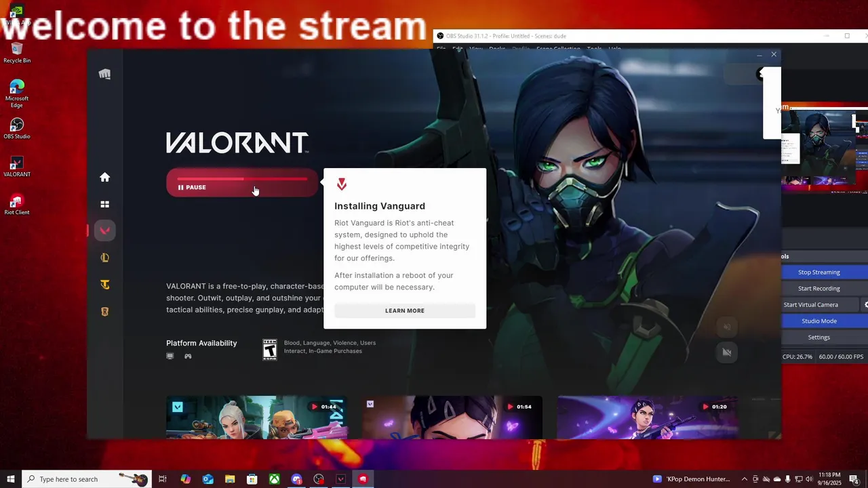Open the clock showing 11:18 PM

coord(829,479)
